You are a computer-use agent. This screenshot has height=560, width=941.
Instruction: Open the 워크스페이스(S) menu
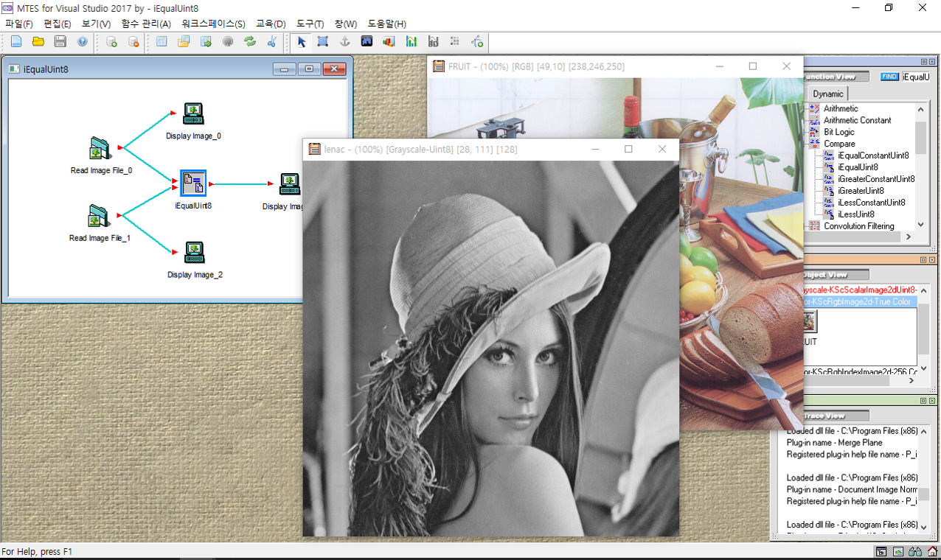[213, 24]
